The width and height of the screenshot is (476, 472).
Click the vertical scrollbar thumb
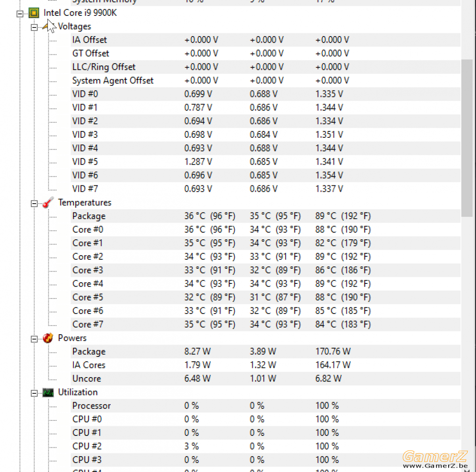click(467, 138)
